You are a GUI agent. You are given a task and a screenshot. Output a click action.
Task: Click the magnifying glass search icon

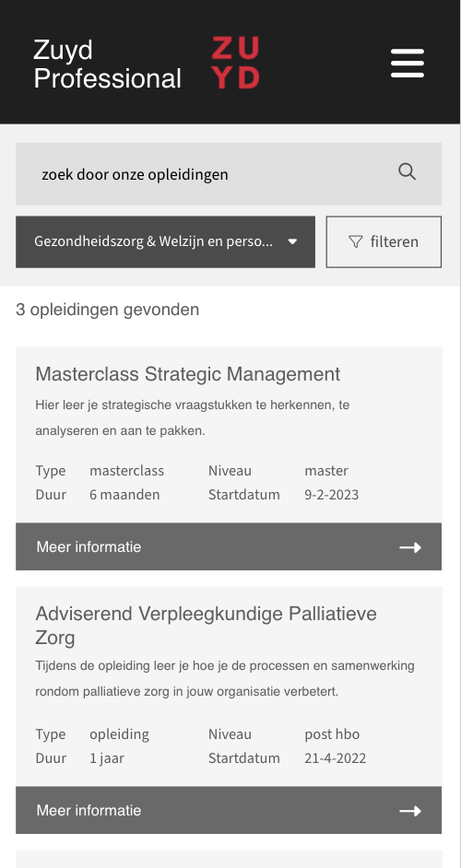click(407, 171)
